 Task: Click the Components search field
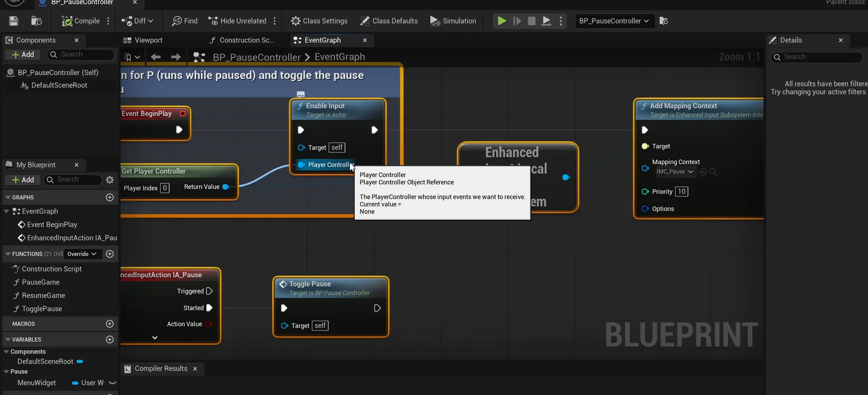pos(81,55)
